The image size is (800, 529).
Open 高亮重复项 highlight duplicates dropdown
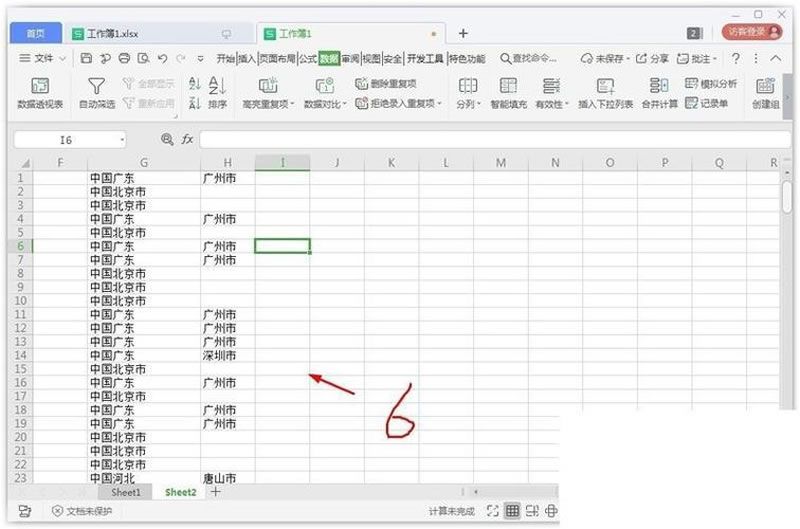[268, 92]
